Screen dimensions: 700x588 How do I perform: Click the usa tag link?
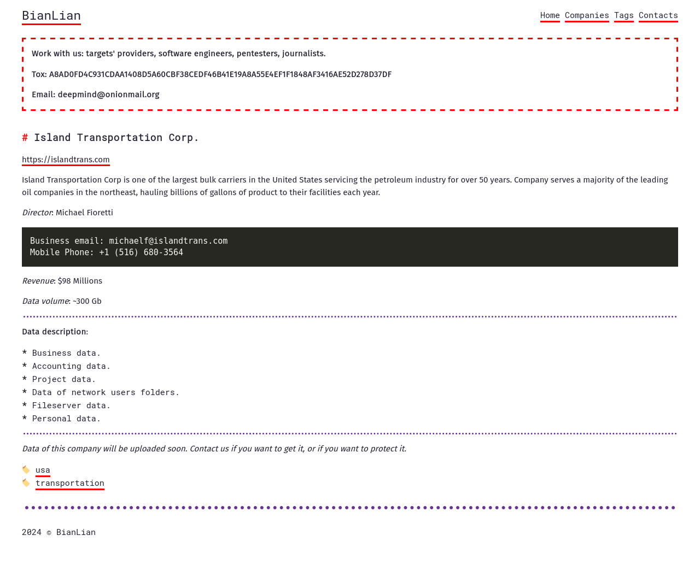point(43,470)
